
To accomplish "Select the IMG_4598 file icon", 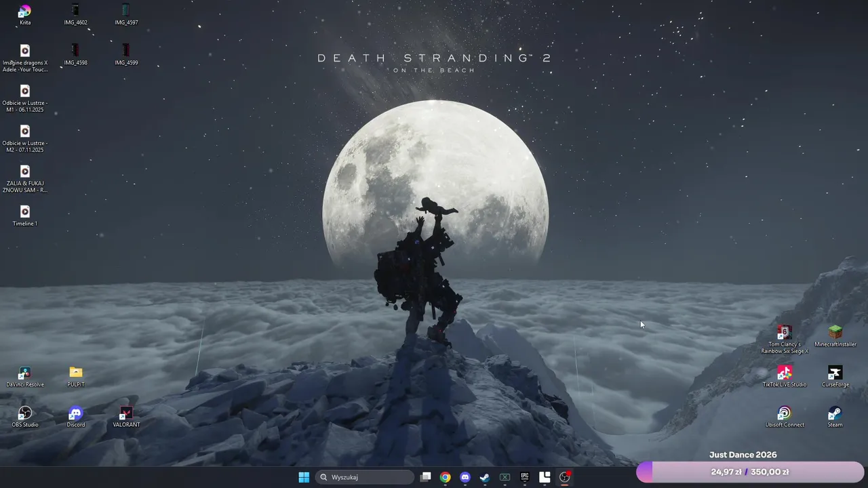I will click(x=75, y=55).
